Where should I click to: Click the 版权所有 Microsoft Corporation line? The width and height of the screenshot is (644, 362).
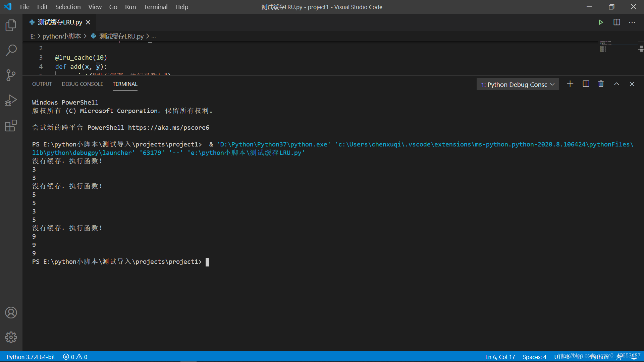point(122,111)
